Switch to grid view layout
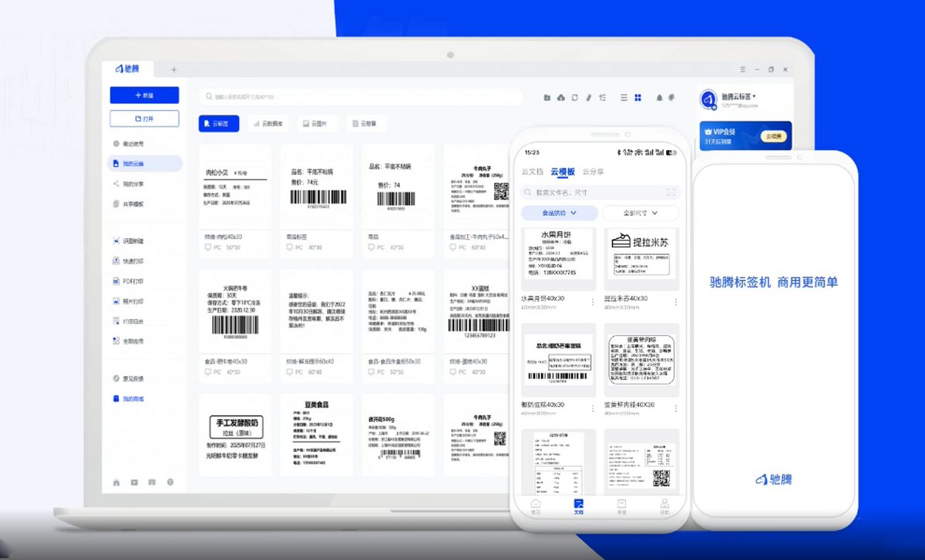925x560 pixels. click(x=637, y=98)
